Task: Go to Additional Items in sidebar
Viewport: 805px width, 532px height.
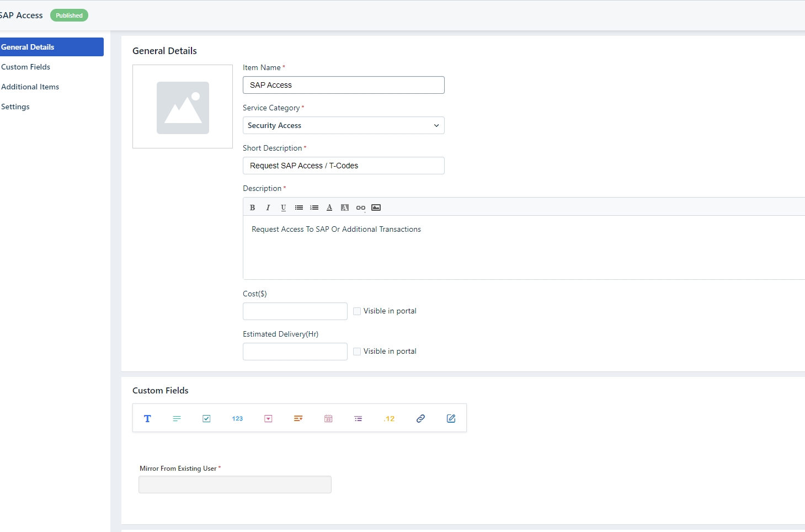Action: pos(30,87)
